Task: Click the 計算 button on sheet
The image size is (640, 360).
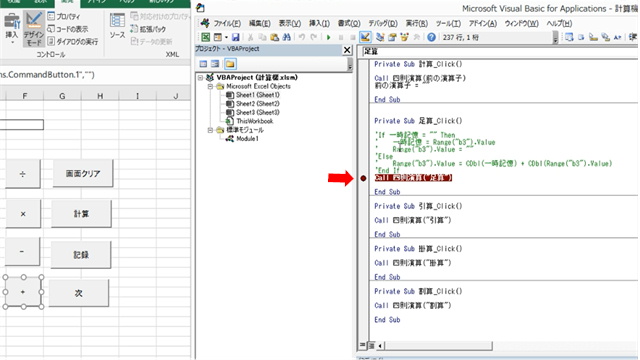Action: click(x=81, y=213)
